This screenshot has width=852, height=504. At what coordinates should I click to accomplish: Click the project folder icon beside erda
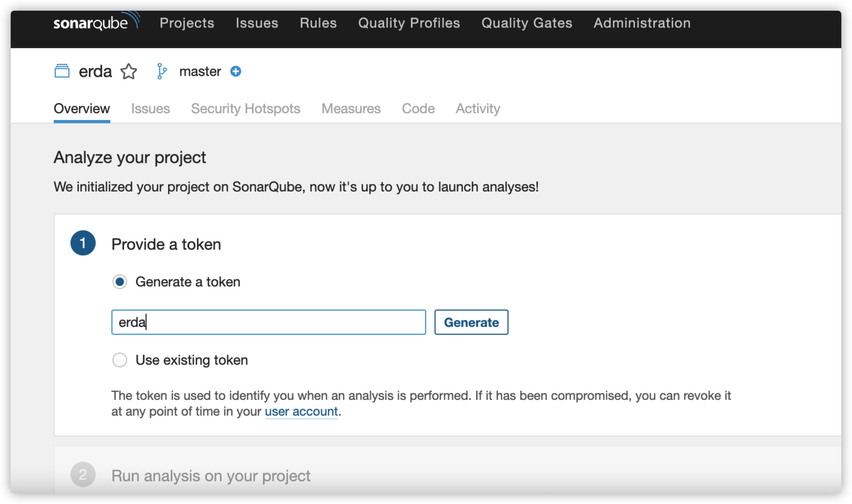(x=62, y=71)
